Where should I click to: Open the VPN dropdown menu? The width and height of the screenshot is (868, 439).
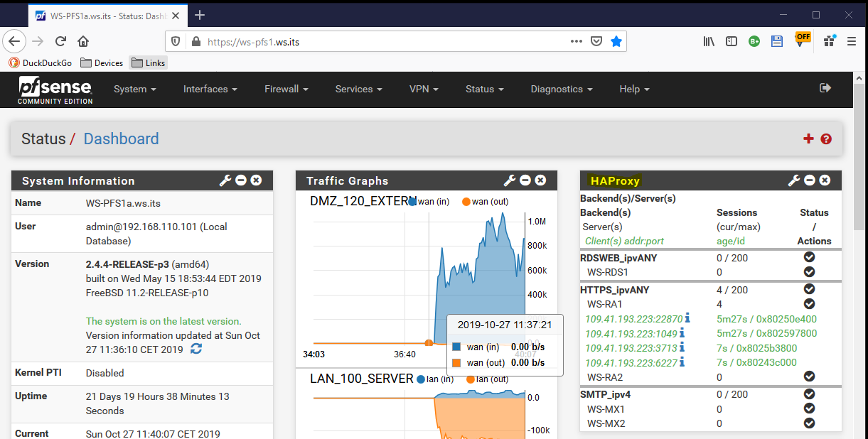pos(424,89)
